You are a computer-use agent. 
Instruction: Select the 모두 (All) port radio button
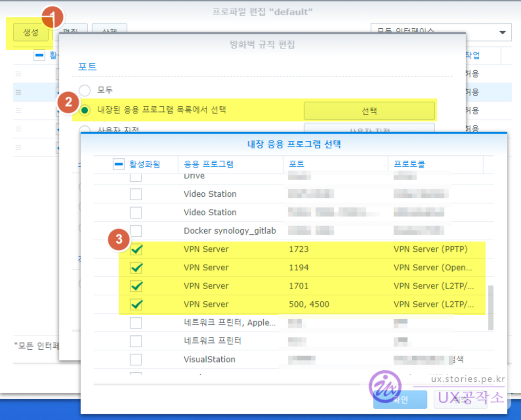85,90
